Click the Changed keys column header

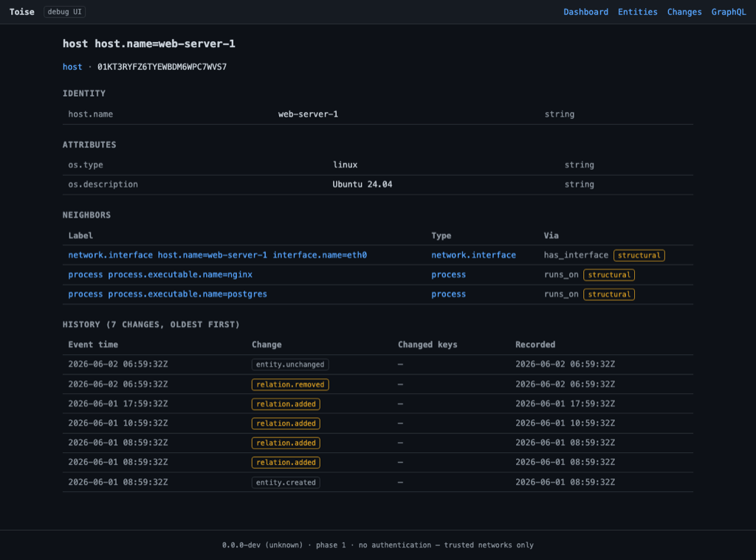coord(427,345)
